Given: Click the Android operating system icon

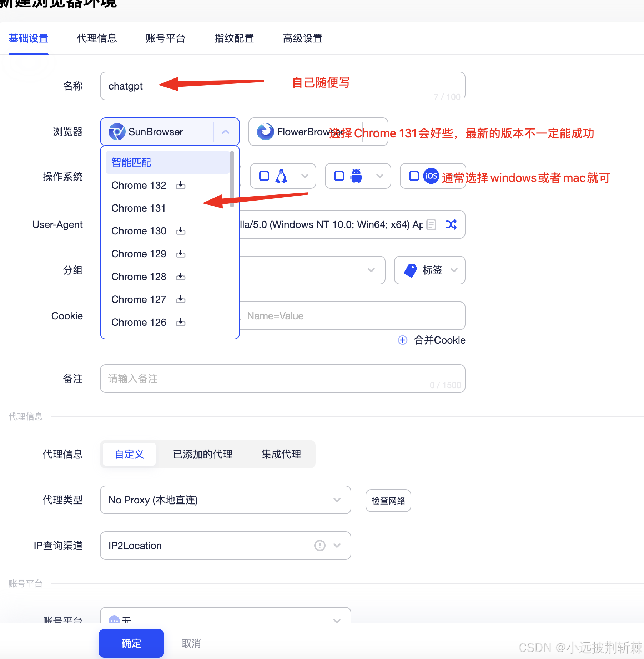Looking at the screenshot, I should tap(356, 176).
